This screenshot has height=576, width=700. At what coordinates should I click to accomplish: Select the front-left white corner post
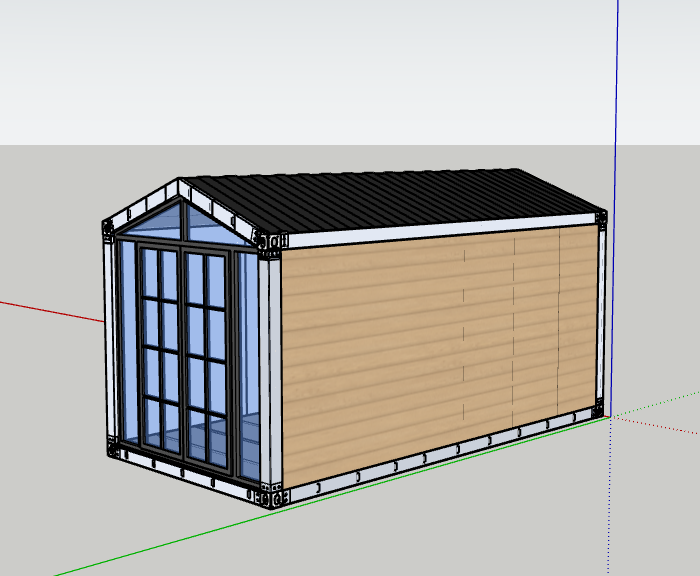(110, 340)
